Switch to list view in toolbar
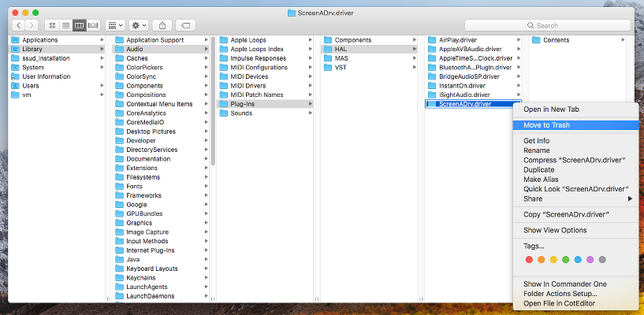 (x=65, y=25)
